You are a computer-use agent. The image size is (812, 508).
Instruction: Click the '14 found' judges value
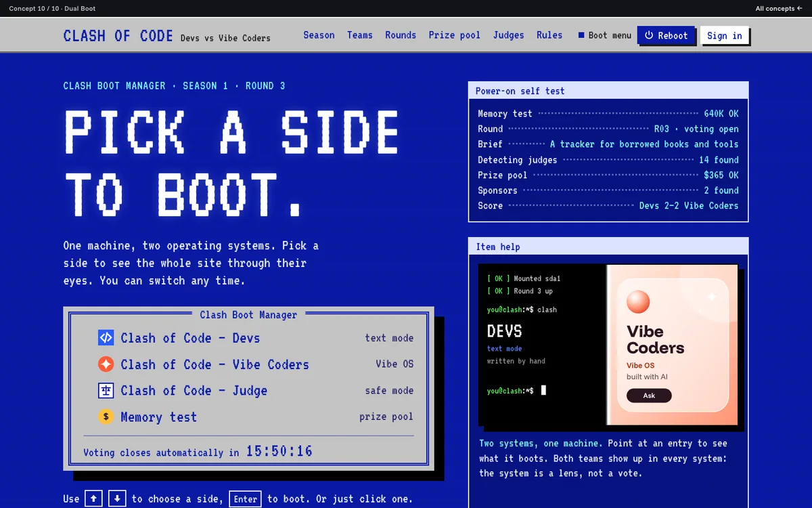[719, 160]
